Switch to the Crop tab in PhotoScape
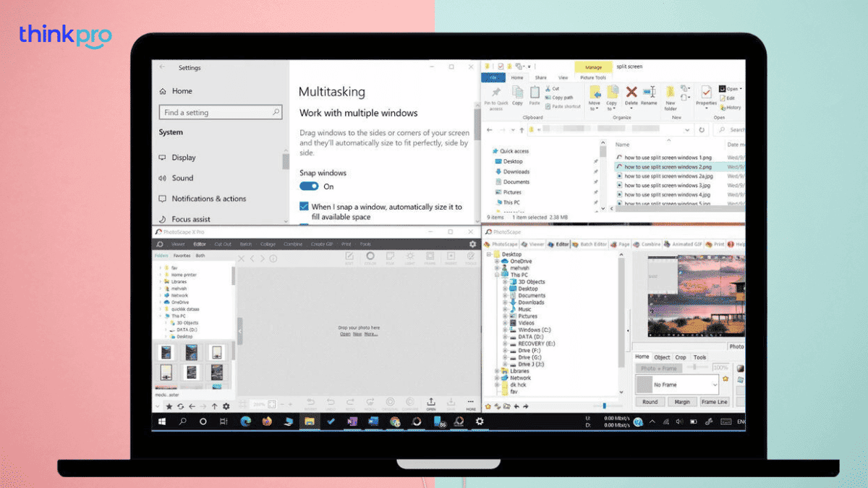 pyautogui.click(x=681, y=357)
